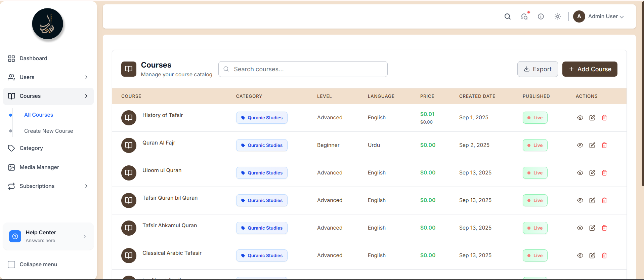Edit the Uloom ul Quran course
Image resolution: width=644 pixels, height=280 pixels.
(x=592, y=173)
